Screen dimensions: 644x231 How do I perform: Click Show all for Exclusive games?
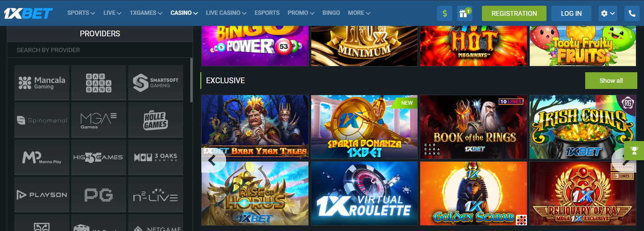611,80
